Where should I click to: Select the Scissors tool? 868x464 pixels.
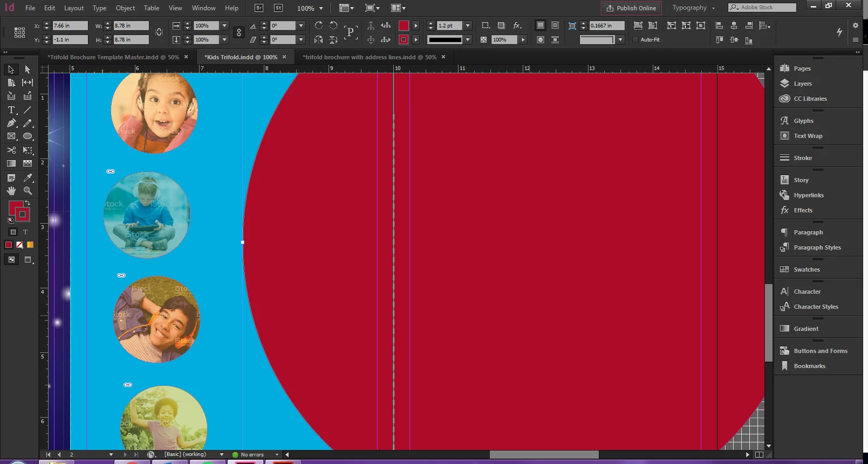point(11,150)
